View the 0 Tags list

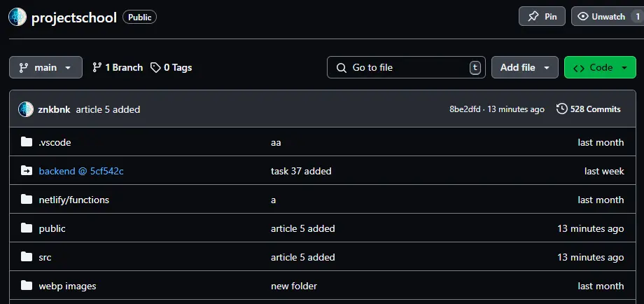coord(171,68)
